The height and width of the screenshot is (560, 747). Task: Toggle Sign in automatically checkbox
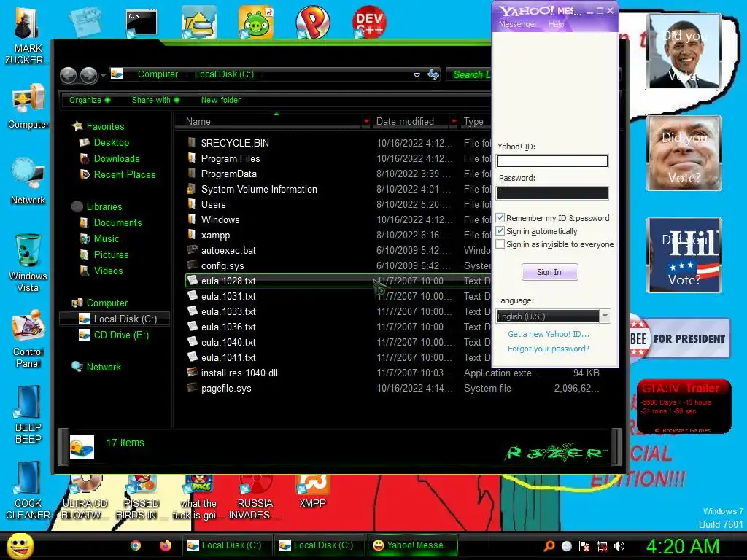(500, 231)
